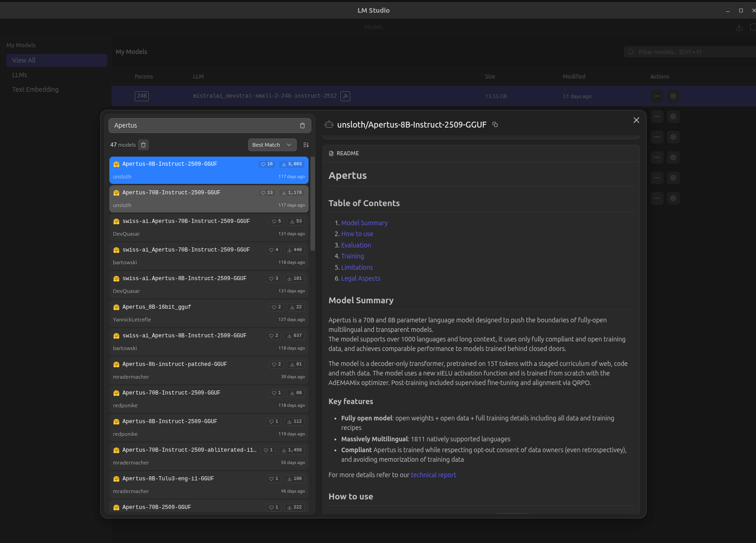Screen dimensions: 756x543
Task: Select LLMs in the My Models sidebar
Action: (x=20, y=75)
